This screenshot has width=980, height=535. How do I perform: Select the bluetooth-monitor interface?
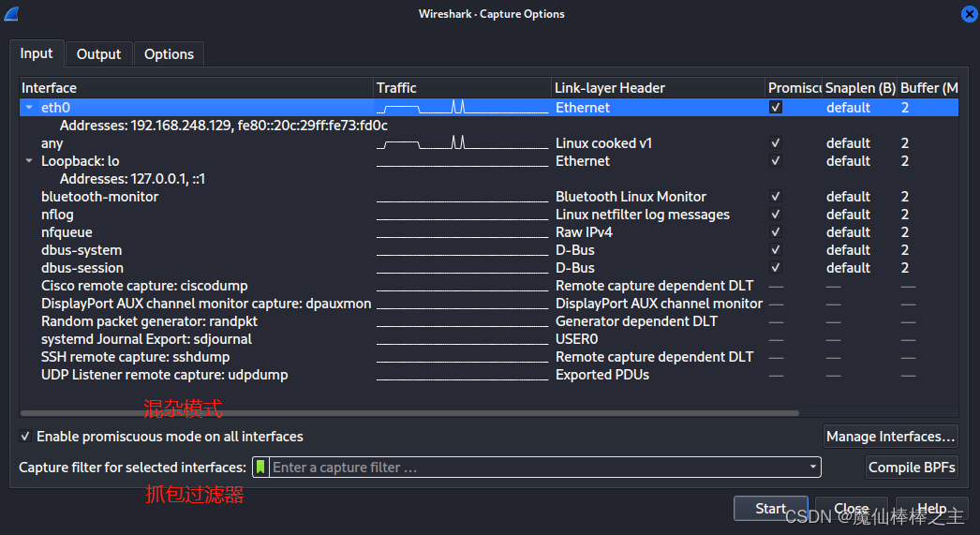pyautogui.click(x=100, y=196)
